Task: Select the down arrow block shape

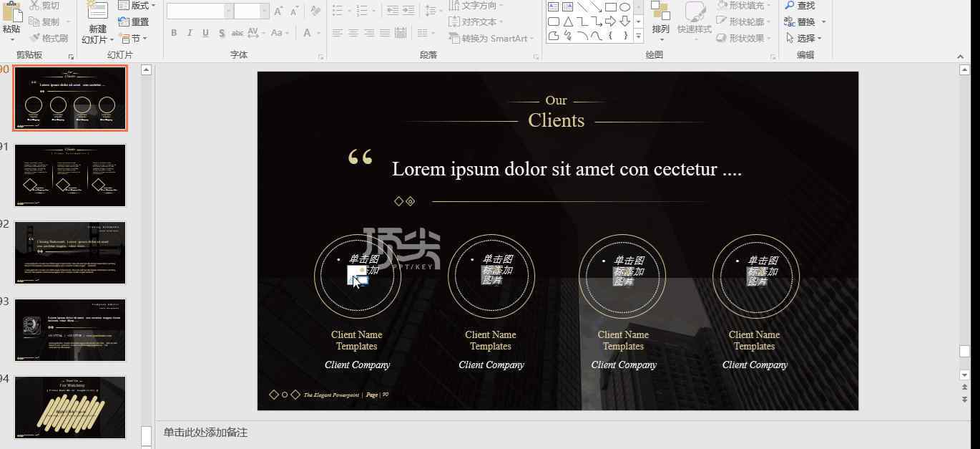Action: tap(624, 21)
